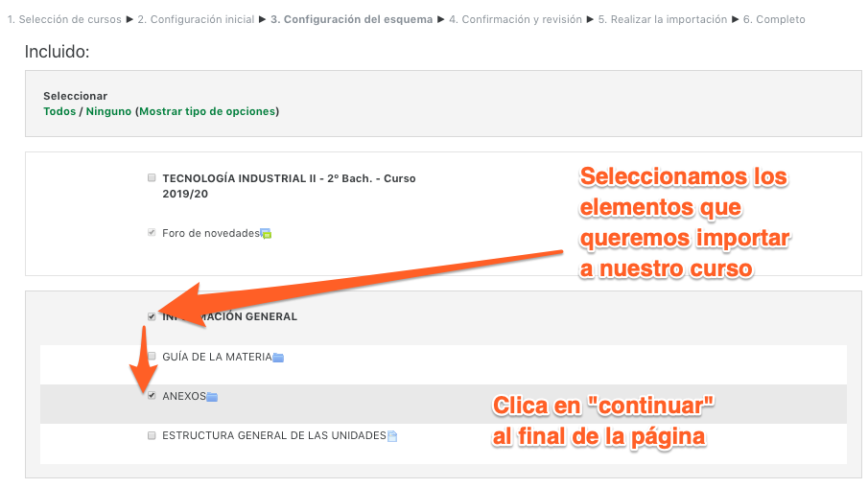Screen dimensions: 868x488
Task: Open step 2 Configuración inicial
Action: coord(196,19)
